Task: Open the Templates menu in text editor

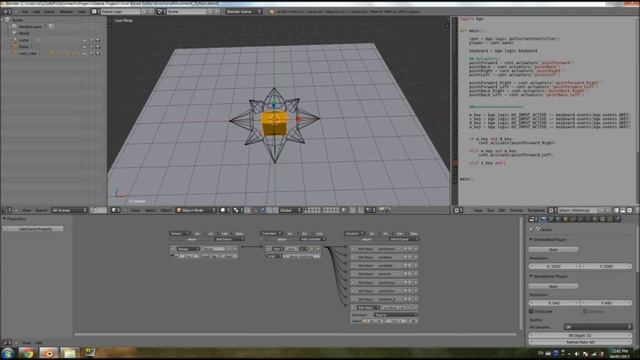Action: (x=536, y=210)
